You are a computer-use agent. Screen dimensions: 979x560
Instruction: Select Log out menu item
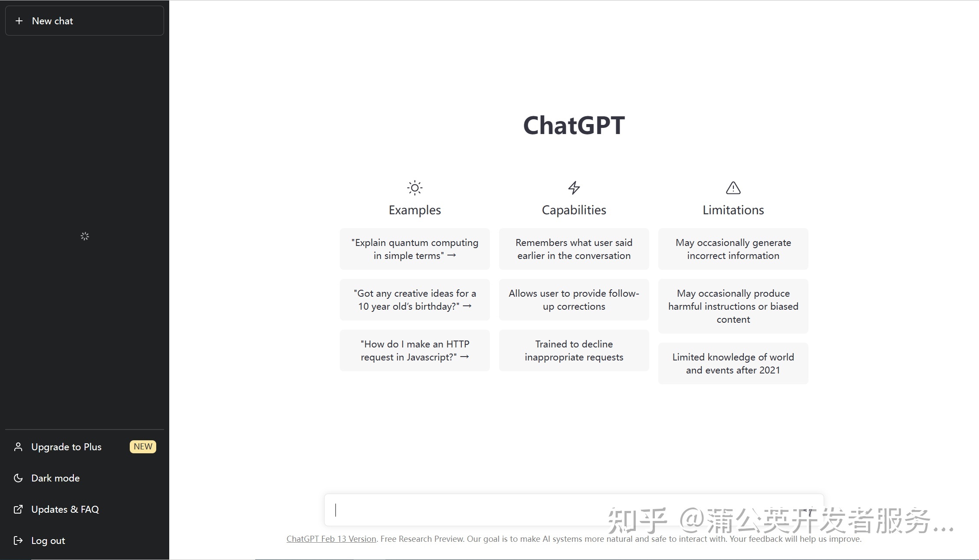pos(49,540)
